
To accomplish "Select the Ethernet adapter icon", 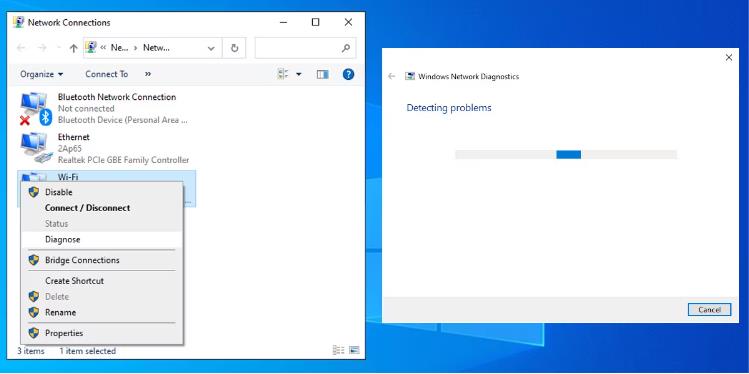I will (x=34, y=148).
